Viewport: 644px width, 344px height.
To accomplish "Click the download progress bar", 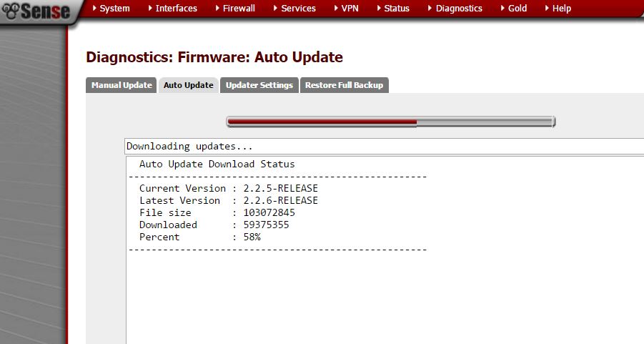I will click(390, 122).
